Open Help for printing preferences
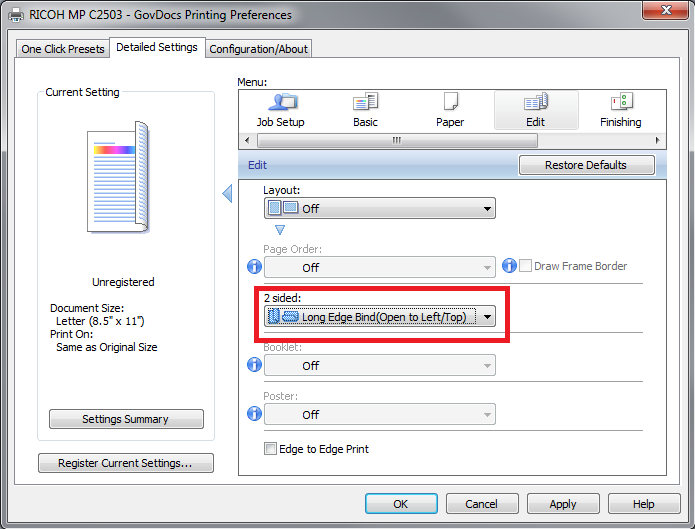The height and width of the screenshot is (529, 695). [x=644, y=504]
